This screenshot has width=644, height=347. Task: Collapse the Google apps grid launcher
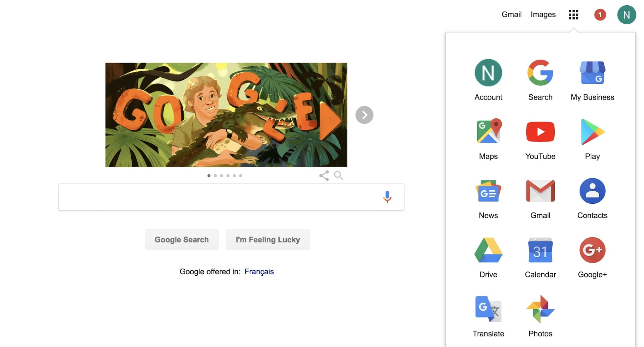tap(574, 15)
